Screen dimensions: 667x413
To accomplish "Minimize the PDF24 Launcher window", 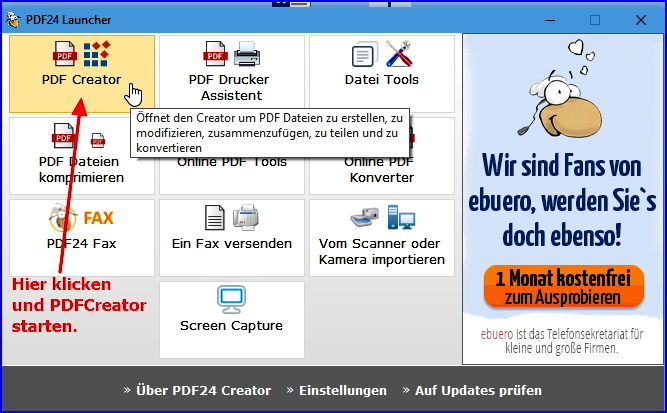I will [x=550, y=20].
